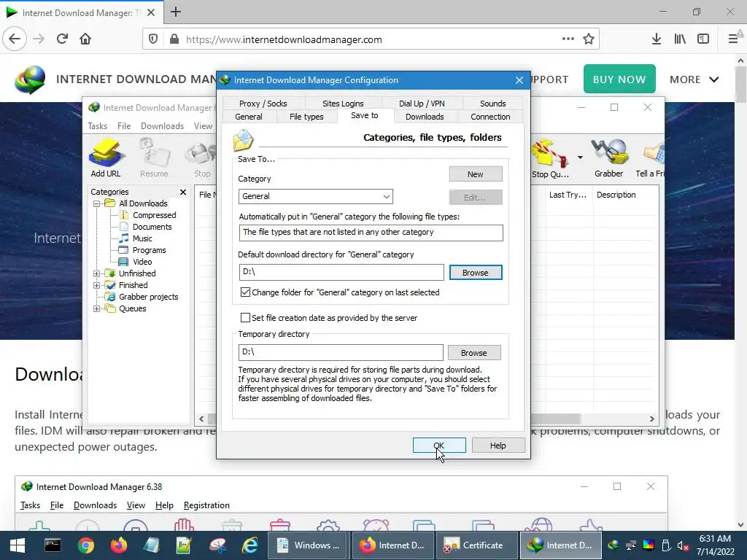The image size is (747, 560).
Task: Click the default download directory field
Action: pos(341,273)
